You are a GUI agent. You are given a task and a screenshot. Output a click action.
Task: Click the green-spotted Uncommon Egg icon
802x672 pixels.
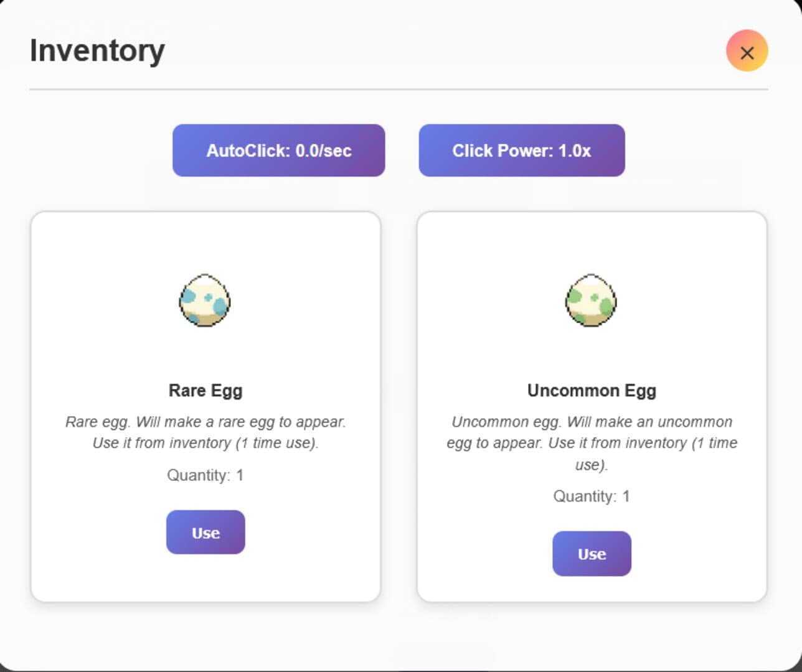(591, 301)
